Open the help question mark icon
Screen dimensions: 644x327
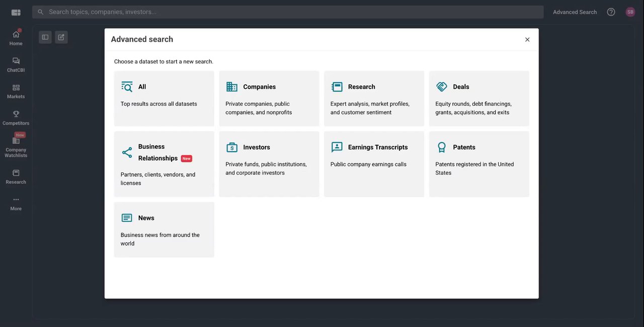(x=611, y=12)
